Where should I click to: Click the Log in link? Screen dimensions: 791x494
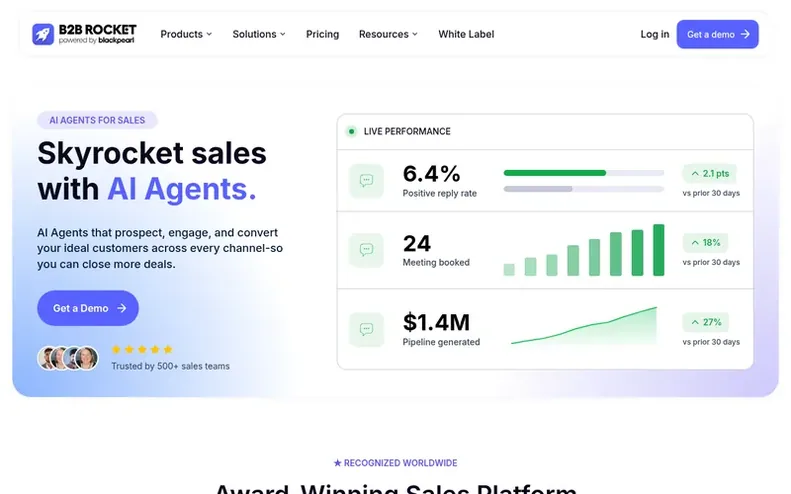click(655, 34)
